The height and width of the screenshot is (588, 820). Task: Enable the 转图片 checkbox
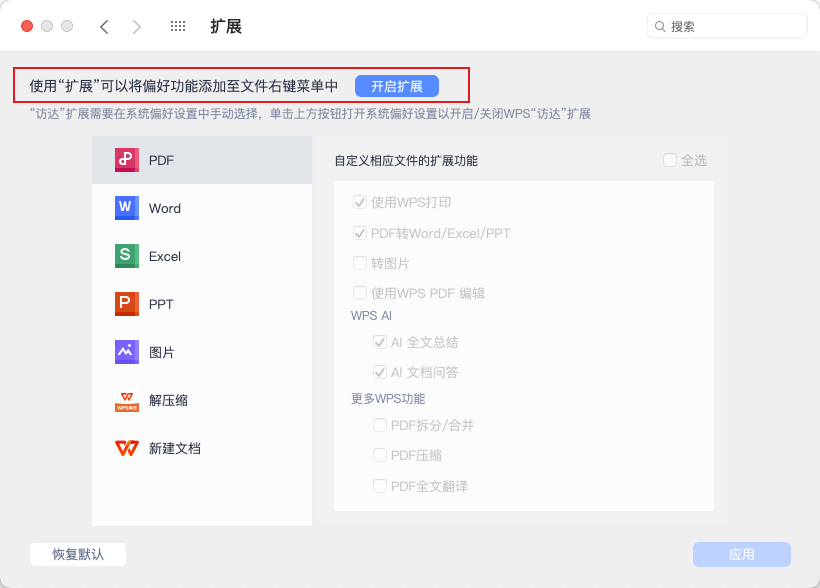coord(360,263)
